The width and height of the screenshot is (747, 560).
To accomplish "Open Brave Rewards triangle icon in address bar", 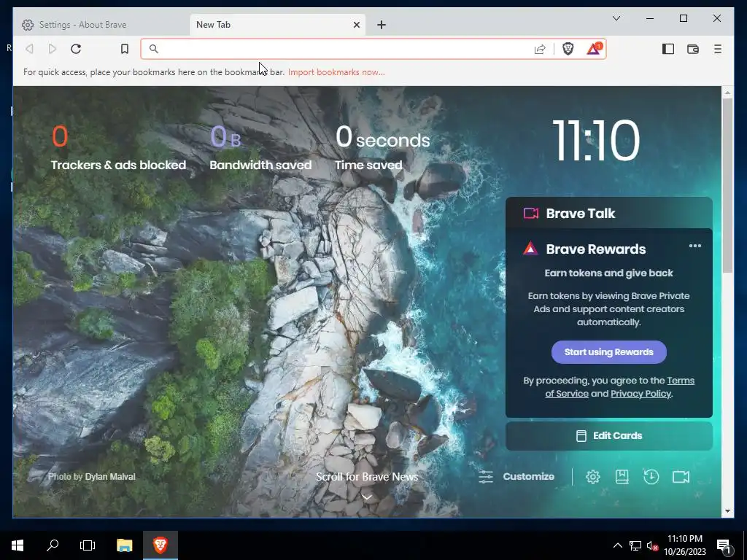I will (594, 49).
